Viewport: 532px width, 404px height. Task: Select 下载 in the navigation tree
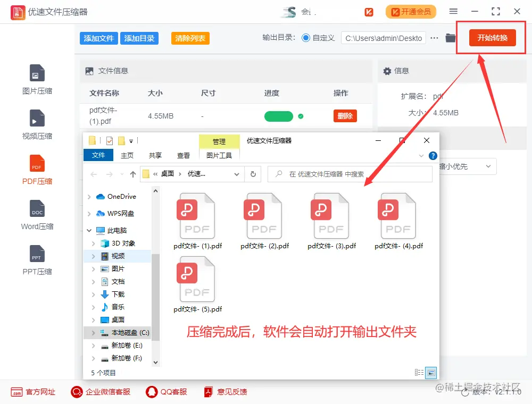118,294
